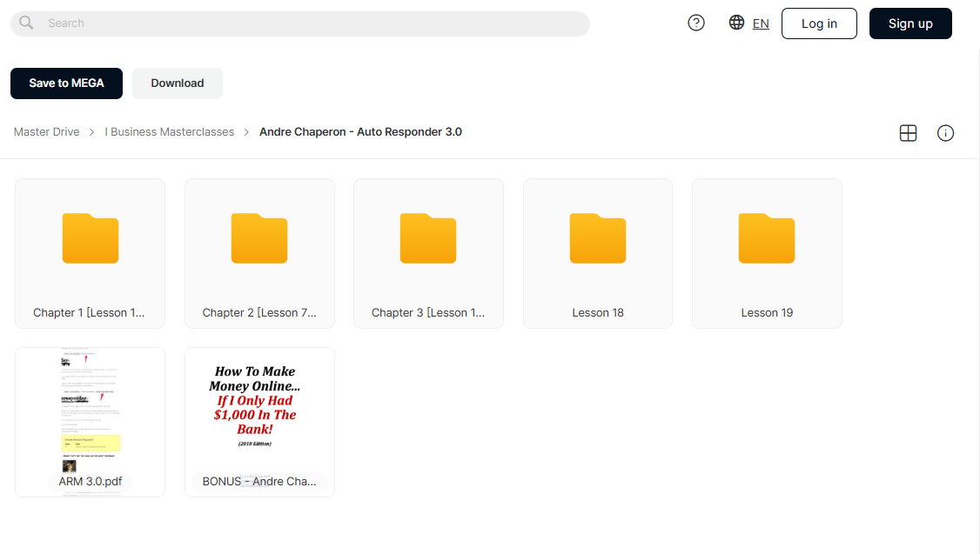Screen dimensions: 980x554
Task: Open the help question mark icon
Action: pos(695,23)
